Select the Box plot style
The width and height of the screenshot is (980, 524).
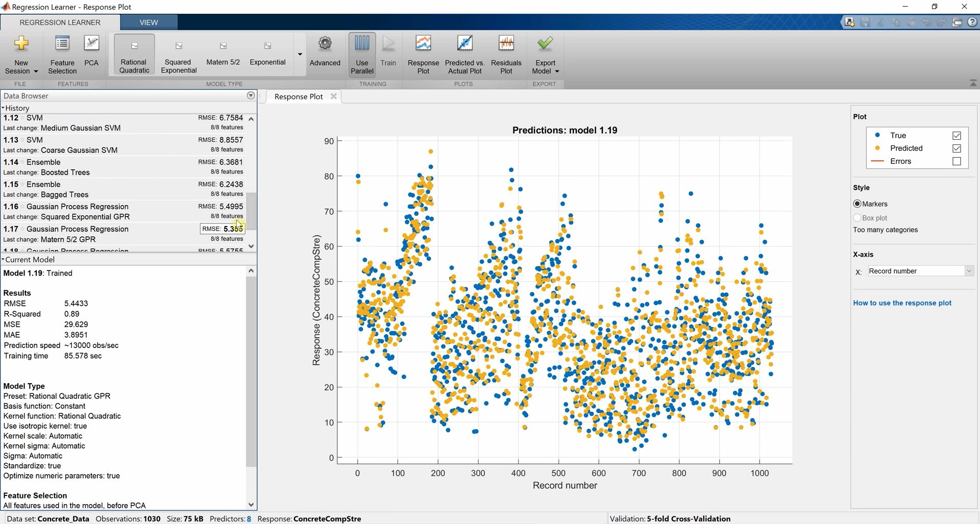(857, 217)
